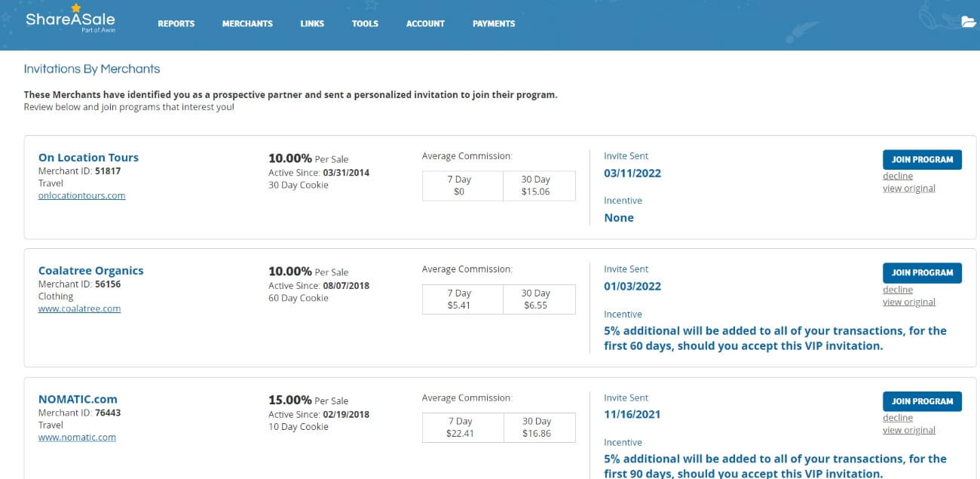Visit onlocationtours.com link
The image size is (980, 479).
(81, 195)
